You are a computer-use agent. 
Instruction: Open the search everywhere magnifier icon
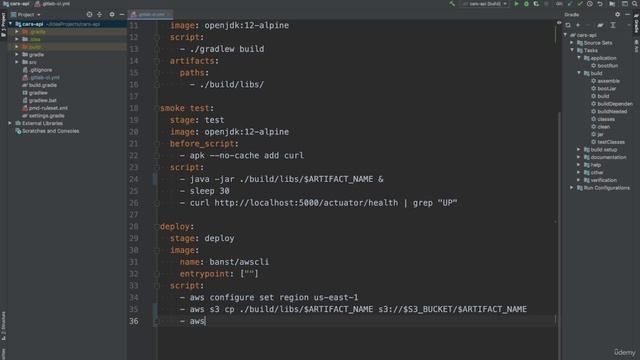[x=635, y=4]
